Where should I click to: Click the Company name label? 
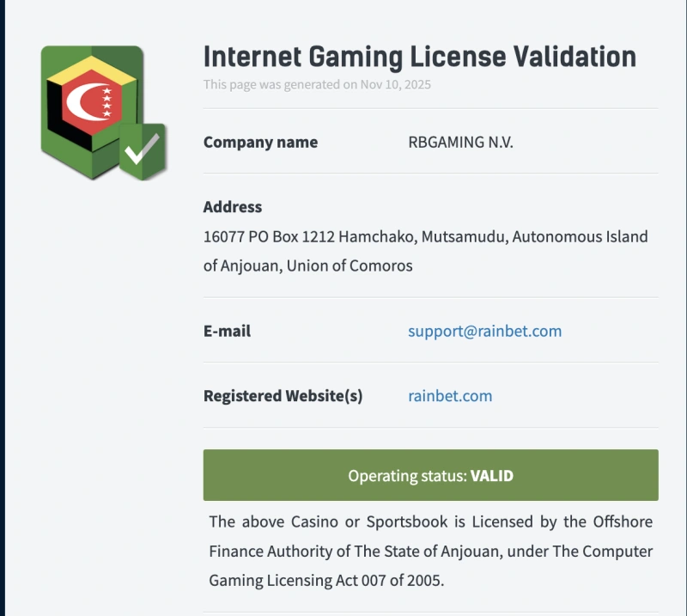pos(260,142)
